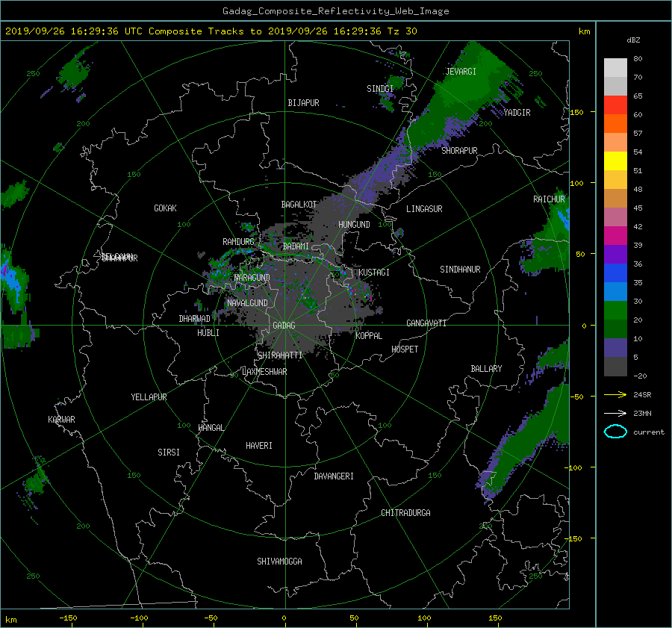Viewport: 672px width, 628px height.
Task: Click the LAXMESHWAR city label
Action: [264, 372]
